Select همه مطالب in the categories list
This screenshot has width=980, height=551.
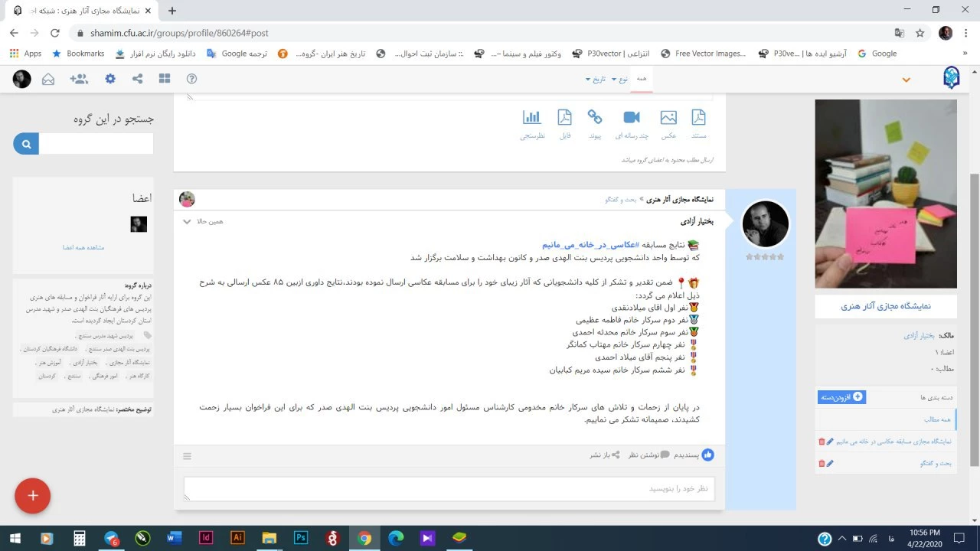(x=936, y=419)
